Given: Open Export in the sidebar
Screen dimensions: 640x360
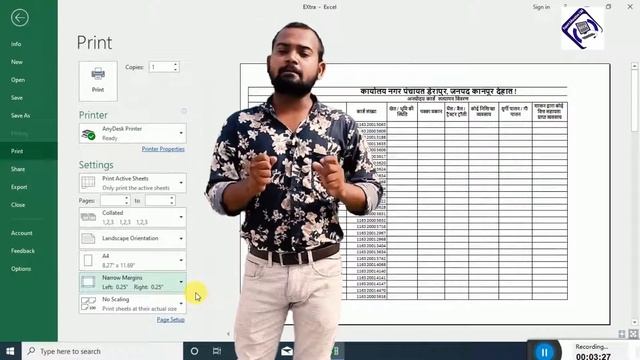Looking at the screenshot, I should point(19,187).
